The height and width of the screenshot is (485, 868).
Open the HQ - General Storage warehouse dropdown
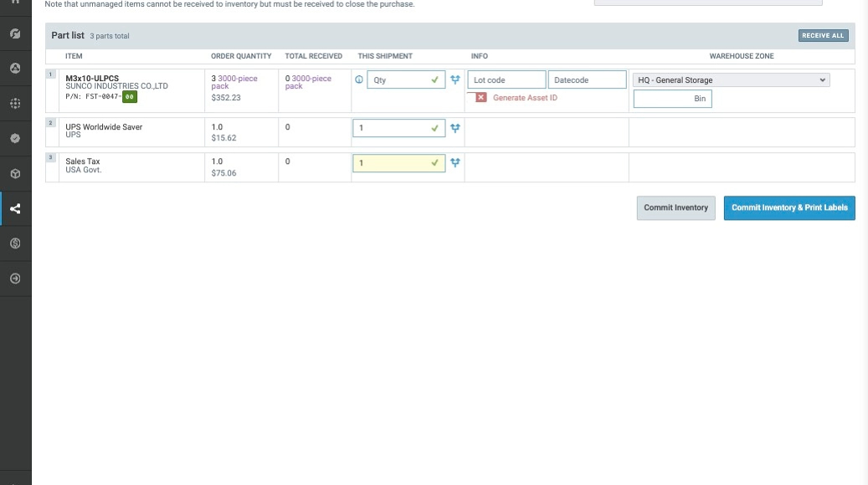(731, 79)
